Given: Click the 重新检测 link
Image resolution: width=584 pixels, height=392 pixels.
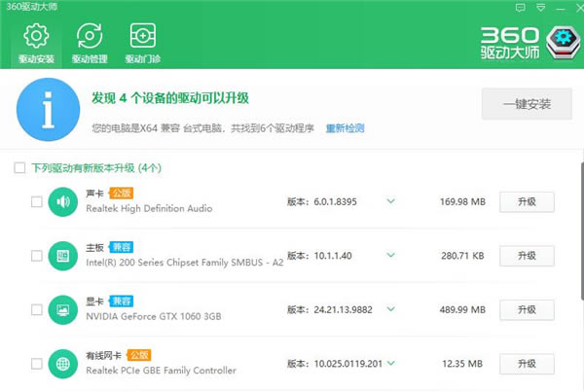Looking at the screenshot, I should pos(345,128).
